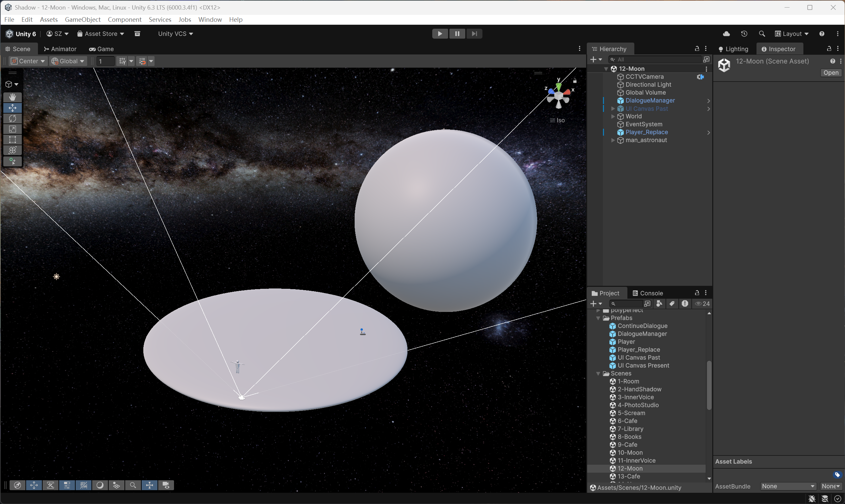
Task: Select the Rotate tool
Action: tap(13, 118)
